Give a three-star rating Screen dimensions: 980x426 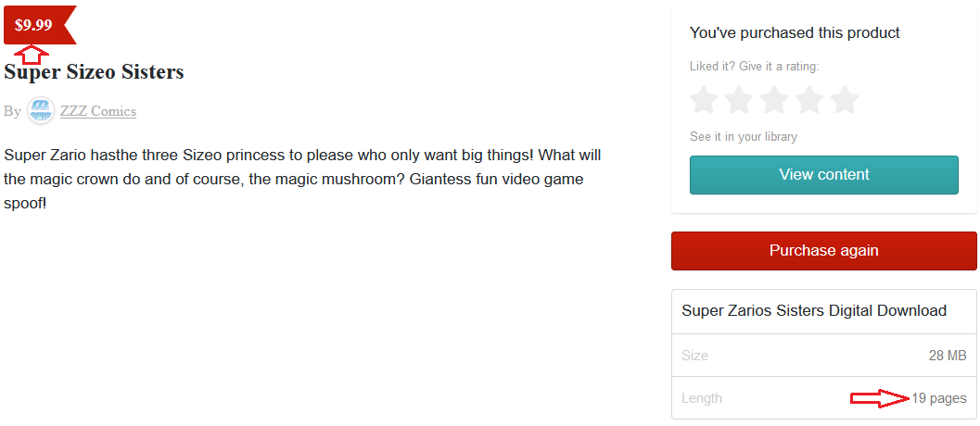774,99
